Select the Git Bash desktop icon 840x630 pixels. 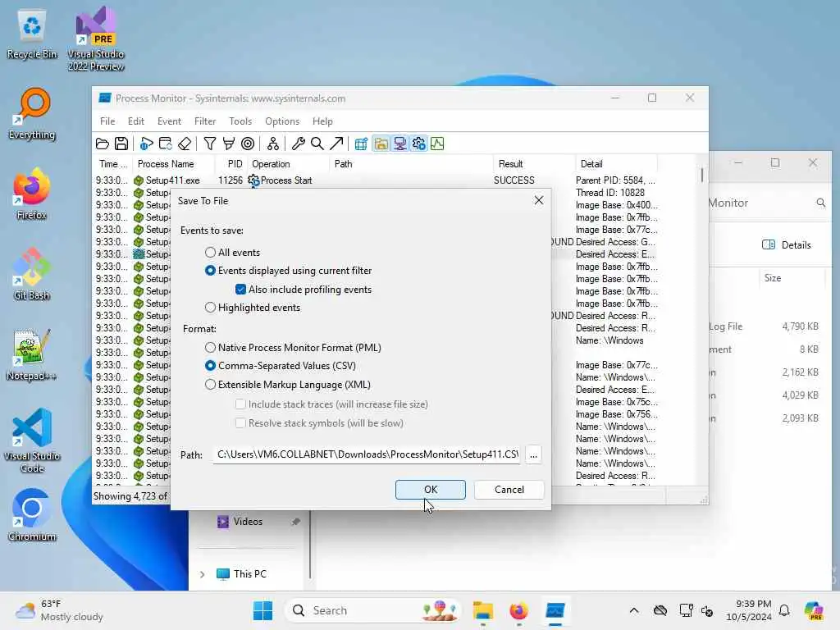coord(32,274)
